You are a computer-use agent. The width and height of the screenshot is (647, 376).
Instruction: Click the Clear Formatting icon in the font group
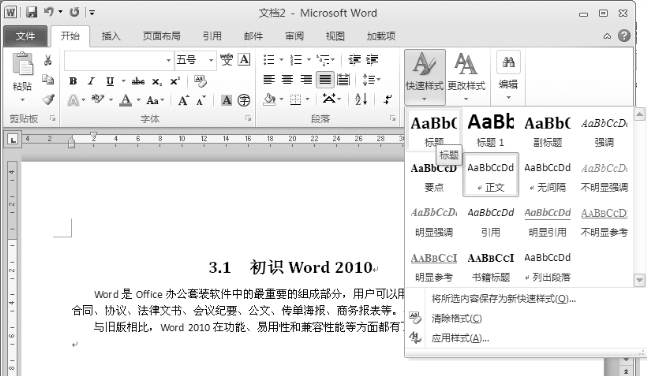[x=201, y=81]
